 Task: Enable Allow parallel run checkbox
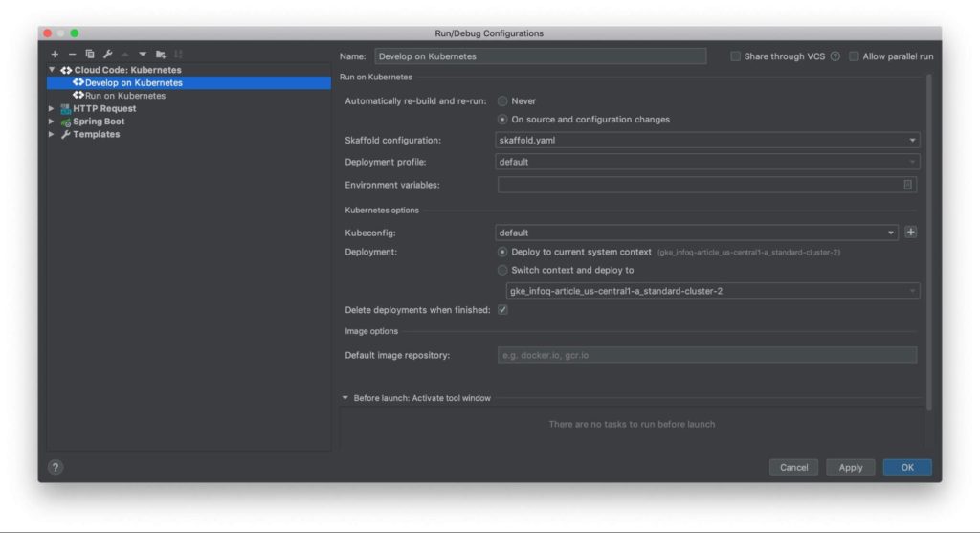(854, 56)
